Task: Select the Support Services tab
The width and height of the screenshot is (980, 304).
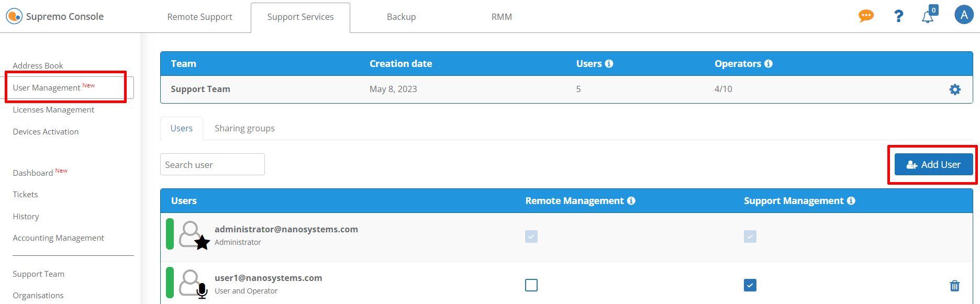Action: point(300,17)
